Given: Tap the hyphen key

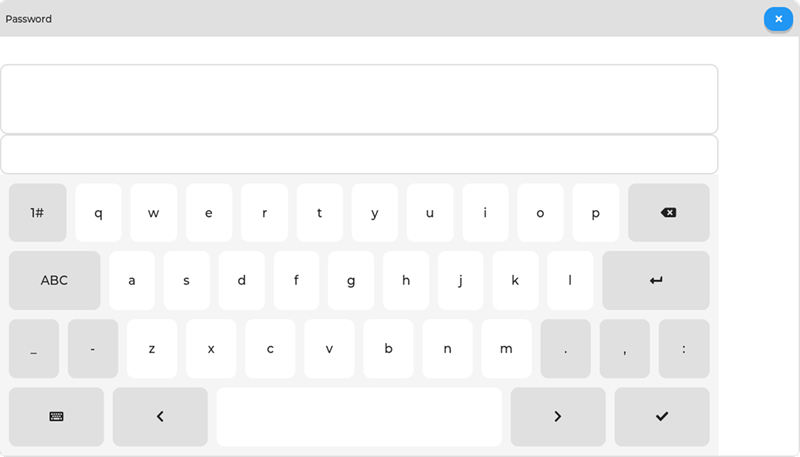Looking at the screenshot, I should tap(93, 348).
